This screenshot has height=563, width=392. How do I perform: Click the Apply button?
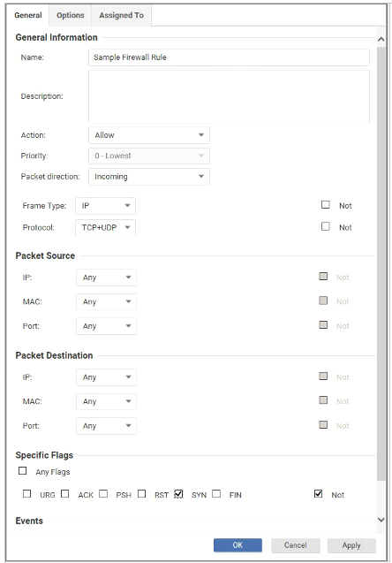[x=351, y=545]
